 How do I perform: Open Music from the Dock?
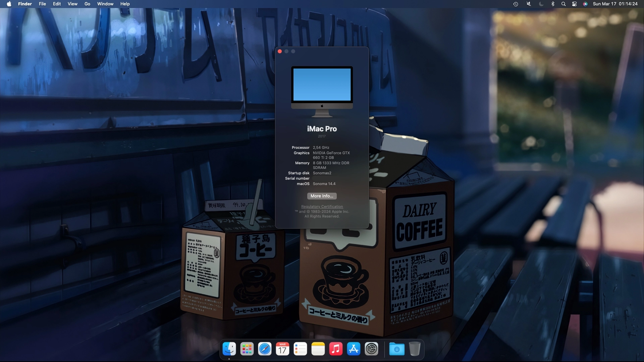click(336, 349)
